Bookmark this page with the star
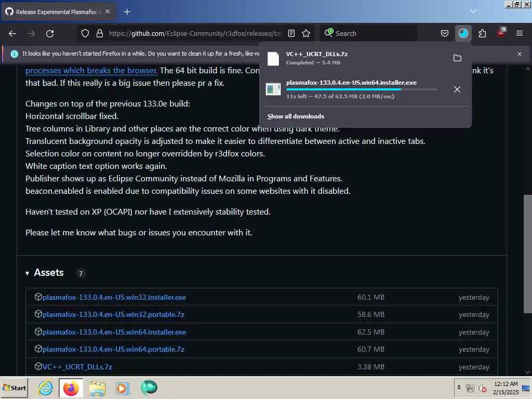 pyautogui.click(x=306, y=33)
